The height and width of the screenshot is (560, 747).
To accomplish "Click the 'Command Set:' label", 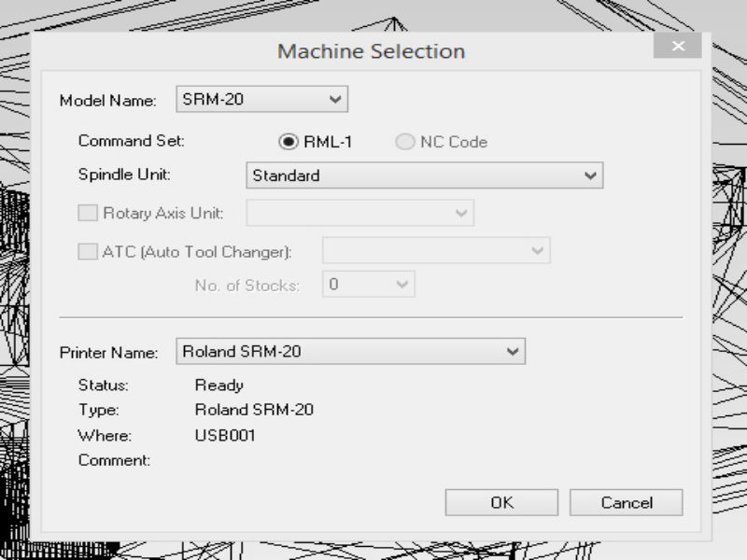I will click(x=132, y=141).
